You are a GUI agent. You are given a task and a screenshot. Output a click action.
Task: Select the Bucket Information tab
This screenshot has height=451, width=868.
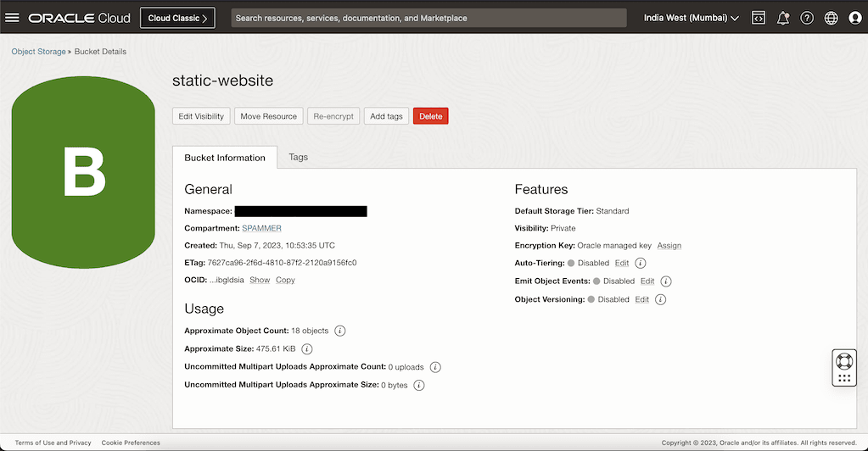pyautogui.click(x=225, y=158)
